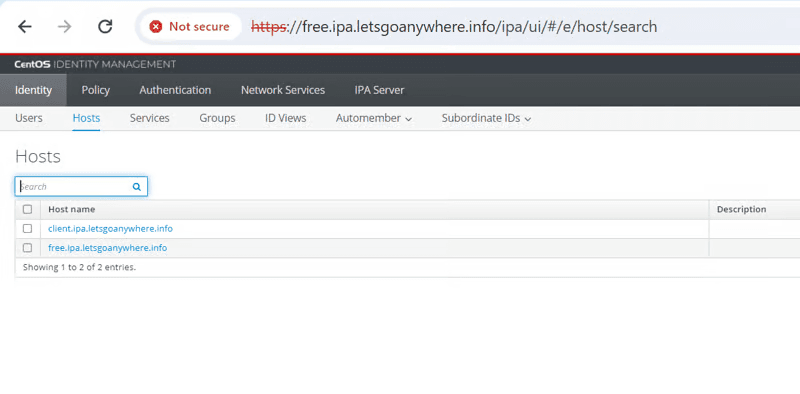The image size is (800, 394).
Task: Toggle the select-all checkbox in table header
Action: [28, 209]
